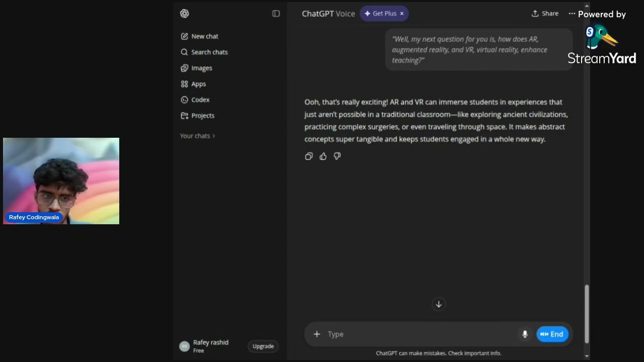The height and width of the screenshot is (362, 644).
Task: Click the scrollbar down arrow
Action: coord(587,356)
